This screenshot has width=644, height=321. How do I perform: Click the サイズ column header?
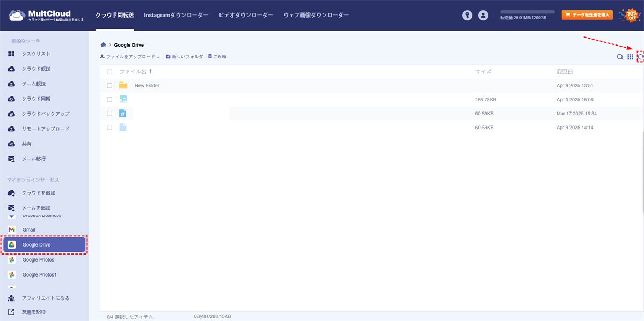click(483, 72)
